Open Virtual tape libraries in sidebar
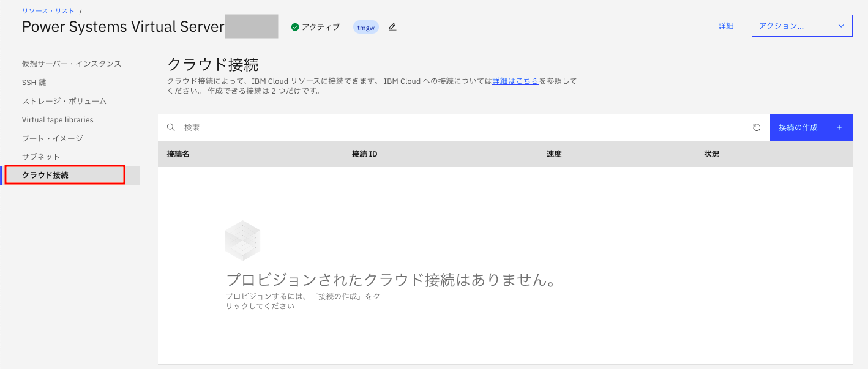868x369 pixels. click(58, 120)
